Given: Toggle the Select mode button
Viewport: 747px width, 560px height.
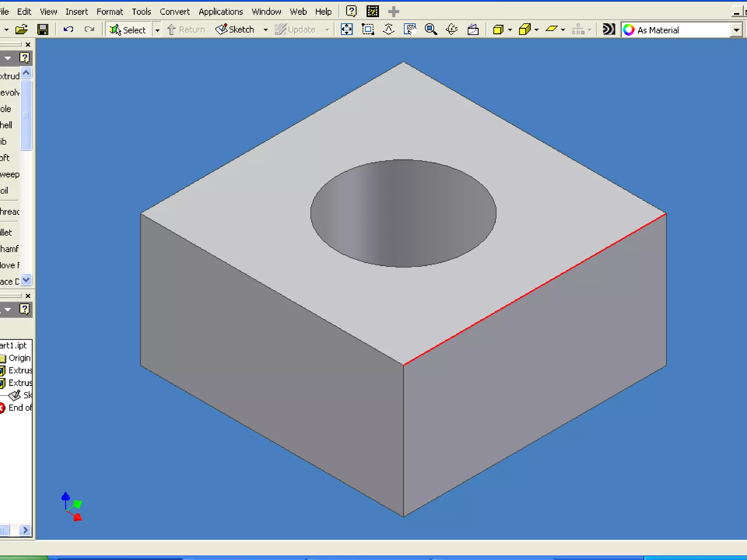Looking at the screenshot, I should (x=128, y=30).
